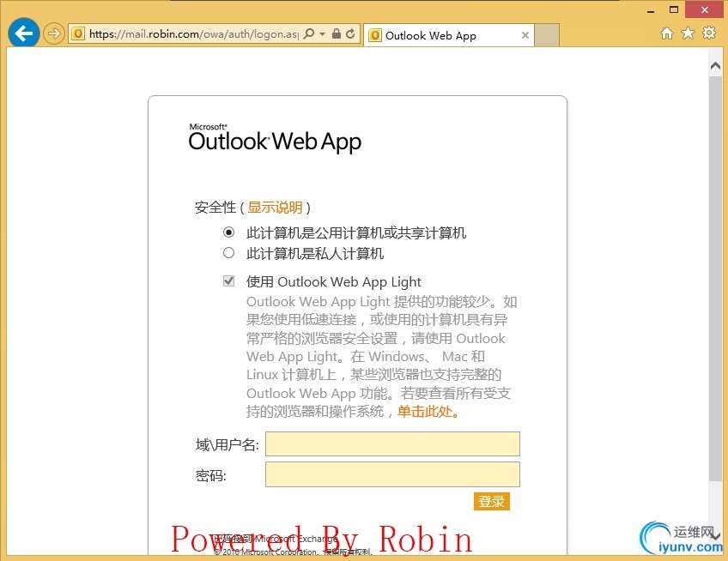Go back with the browser Back arrow
Screen dimensions: 728x561
(24, 33)
